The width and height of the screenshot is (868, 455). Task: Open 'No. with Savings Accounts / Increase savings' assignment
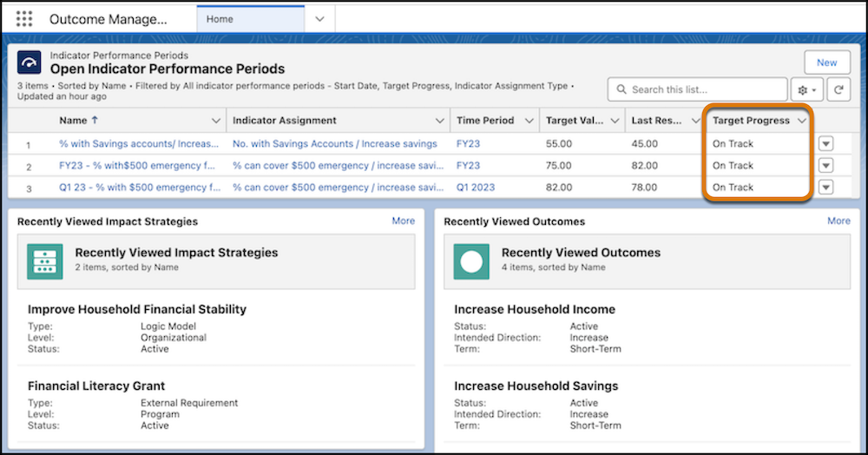(x=335, y=144)
